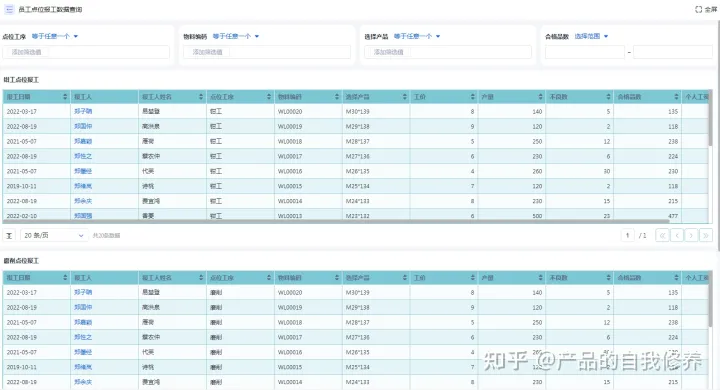Sort upper table by 报工人姓名 column

tap(201, 96)
